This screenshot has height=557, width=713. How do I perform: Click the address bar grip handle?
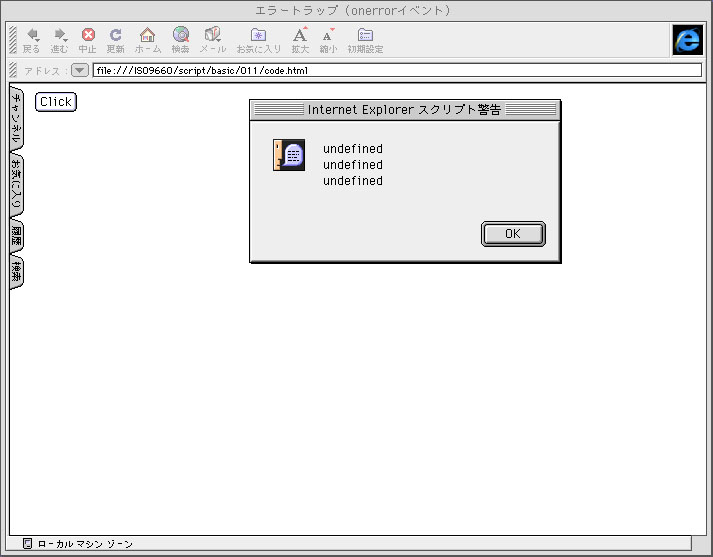(x=13, y=70)
